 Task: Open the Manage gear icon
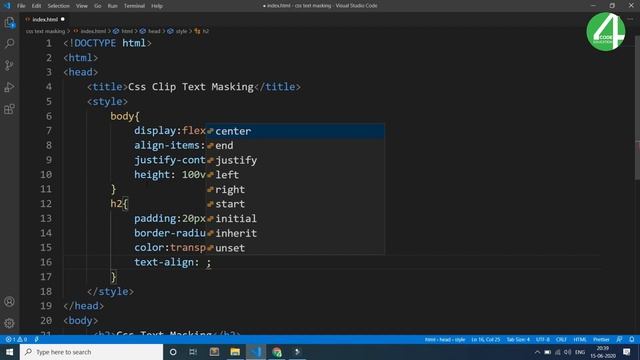9,323
